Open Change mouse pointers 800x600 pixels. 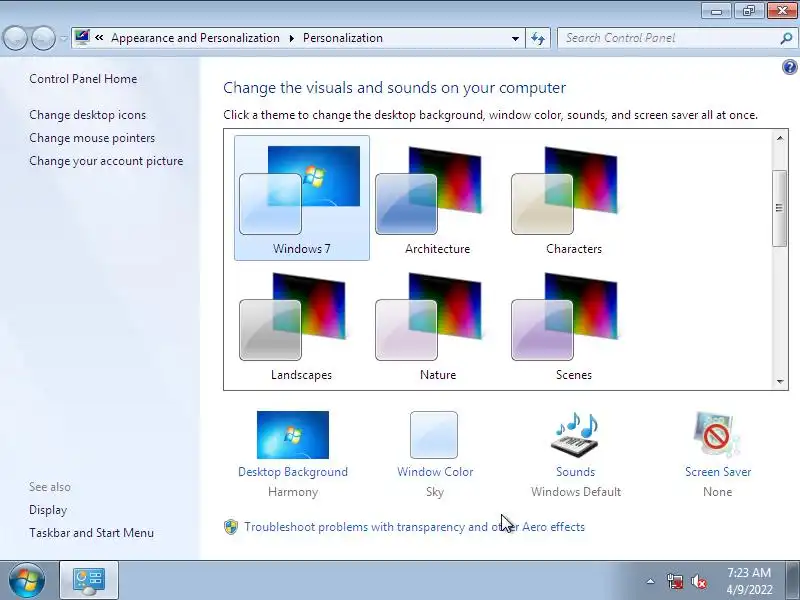[92, 138]
